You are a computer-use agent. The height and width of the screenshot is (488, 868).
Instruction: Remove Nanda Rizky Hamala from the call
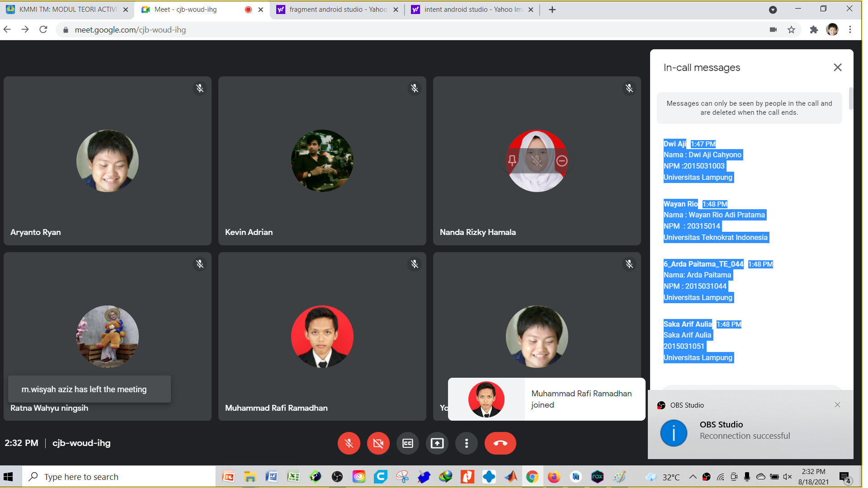(561, 160)
